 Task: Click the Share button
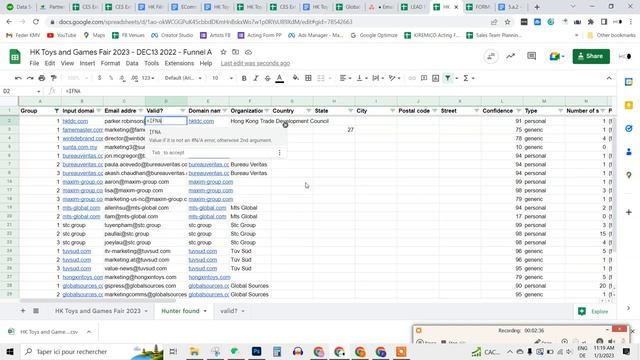click(x=591, y=56)
